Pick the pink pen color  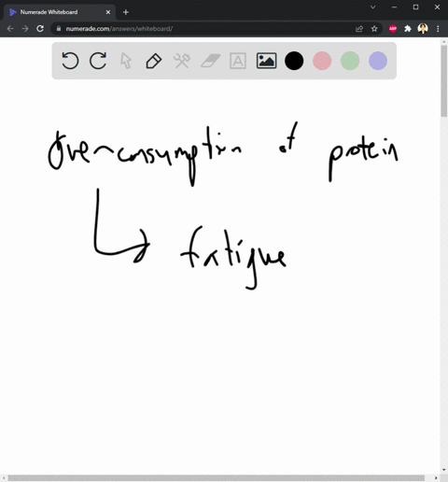tap(322, 61)
